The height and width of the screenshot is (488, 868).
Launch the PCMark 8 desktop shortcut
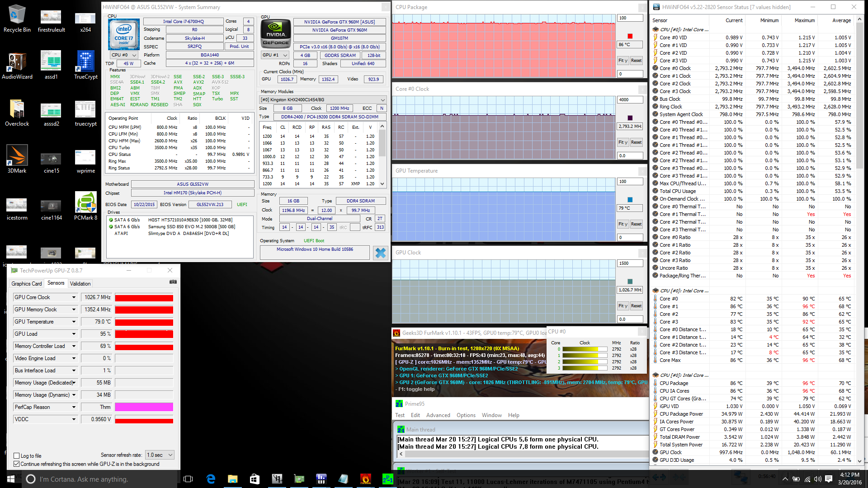click(86, 206)
